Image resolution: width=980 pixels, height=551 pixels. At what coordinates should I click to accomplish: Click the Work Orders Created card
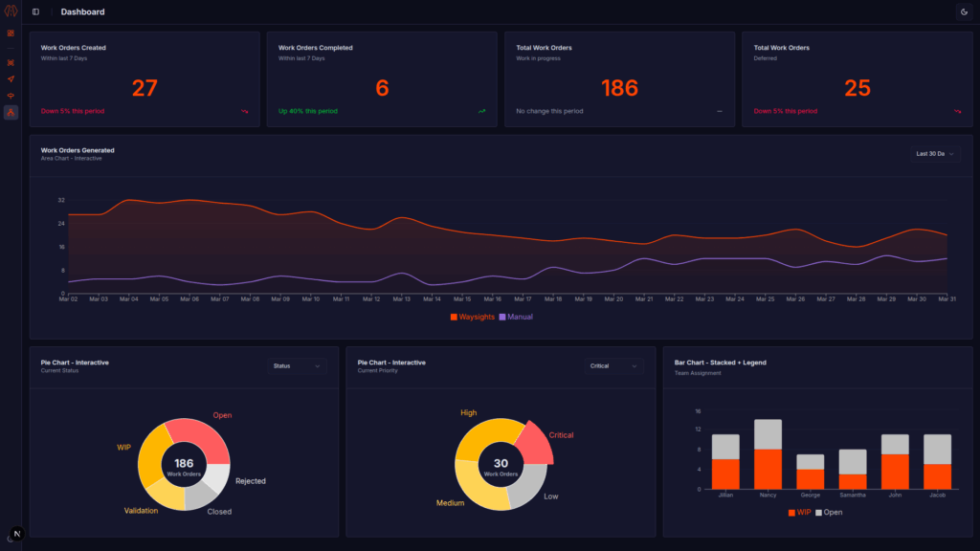145,78
